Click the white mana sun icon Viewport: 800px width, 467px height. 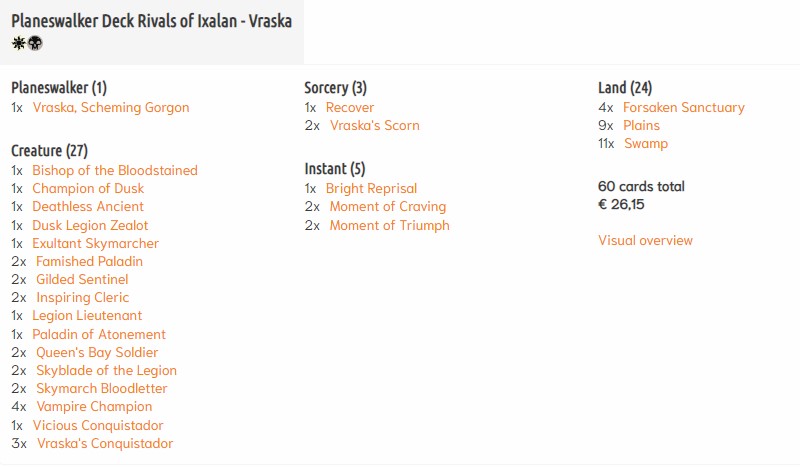click(x=18, y=43)
